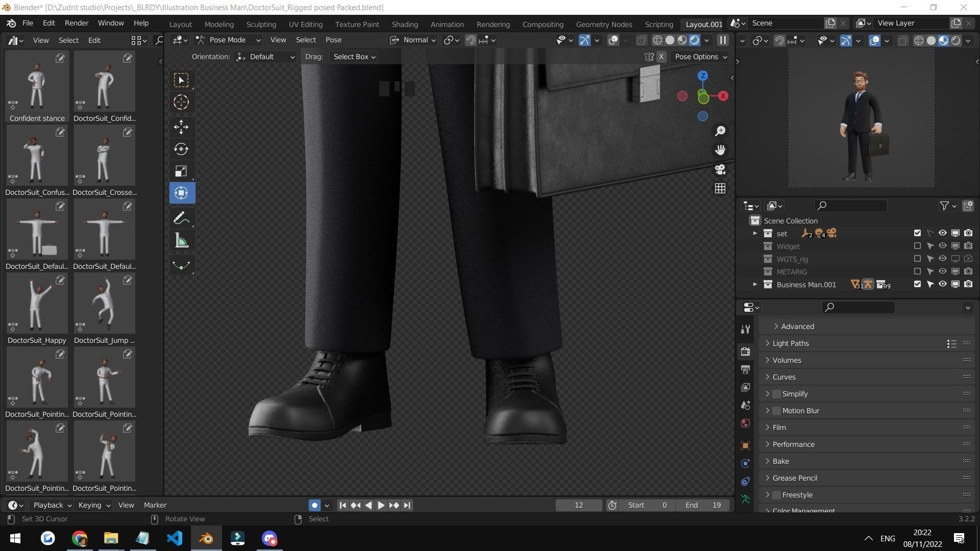Jump to the first frame
This screenshot has width=980, height=551.
click(342, 505)
